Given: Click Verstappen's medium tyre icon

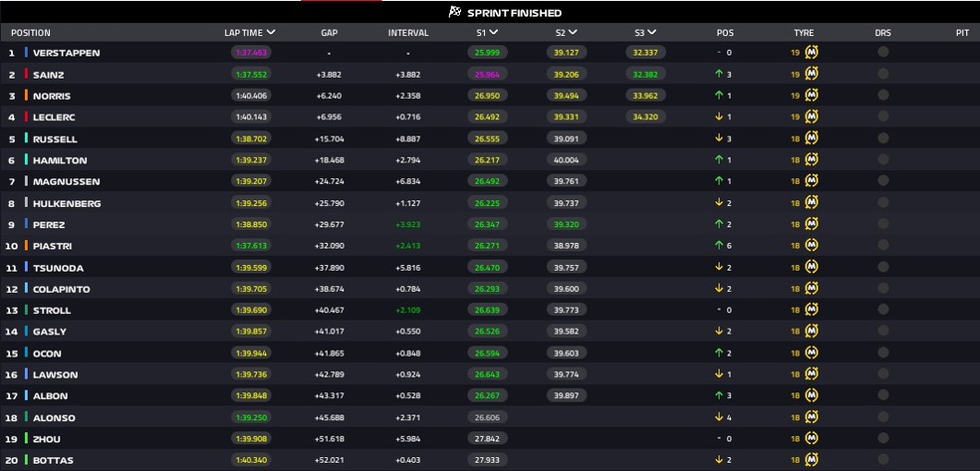Looking at the screenshot, I should pyautogui.click(x=812, y=53).
